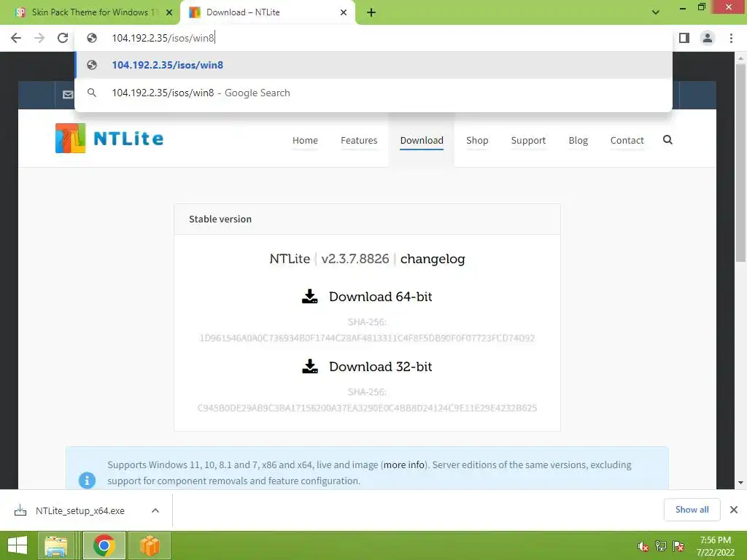Click the muted volume tray icon
The width and height of the screenshot is (747, 560).
(x=643, y=546)
